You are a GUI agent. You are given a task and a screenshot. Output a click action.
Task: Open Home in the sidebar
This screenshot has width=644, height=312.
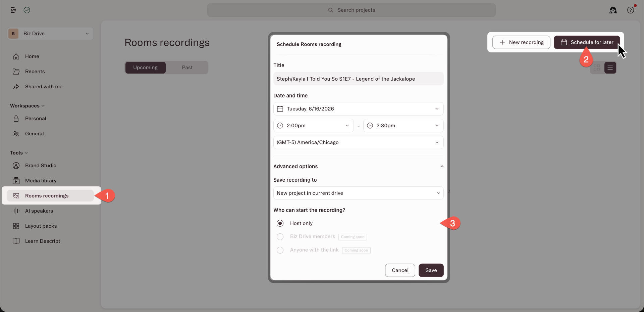(x=50, y=56)
